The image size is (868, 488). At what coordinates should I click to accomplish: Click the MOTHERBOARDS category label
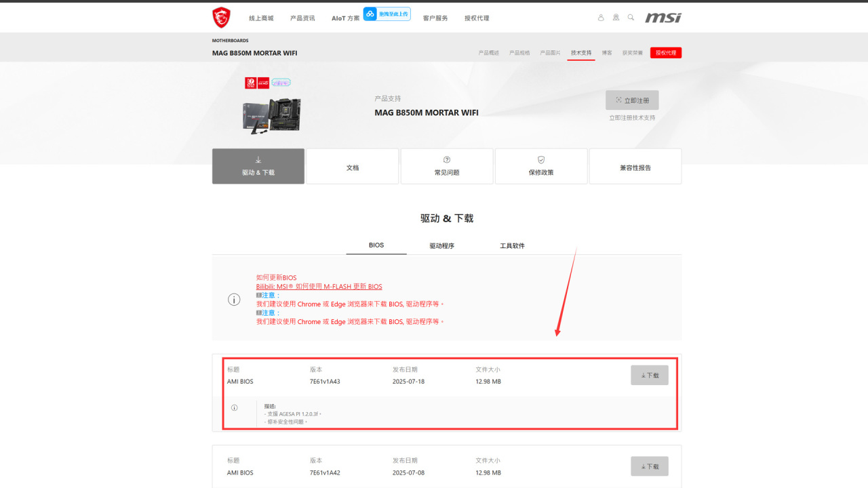point(231,41)
